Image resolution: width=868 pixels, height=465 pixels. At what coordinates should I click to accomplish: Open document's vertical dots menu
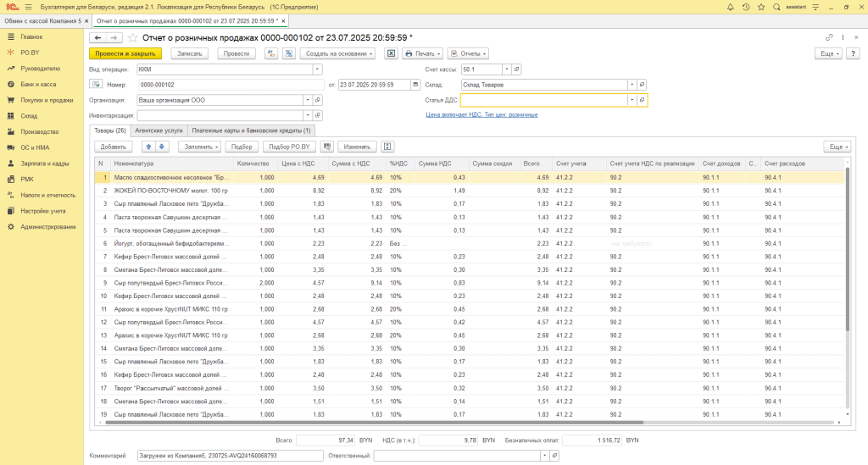coord(843,37)
